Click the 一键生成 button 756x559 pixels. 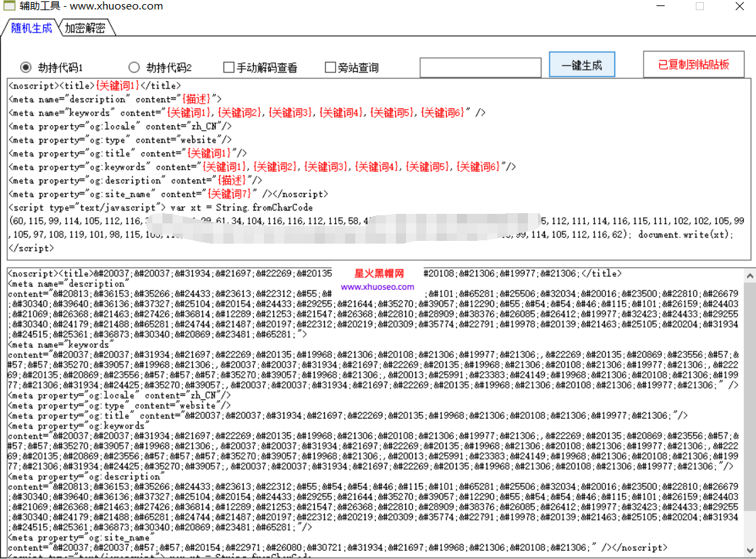(582, 64)
